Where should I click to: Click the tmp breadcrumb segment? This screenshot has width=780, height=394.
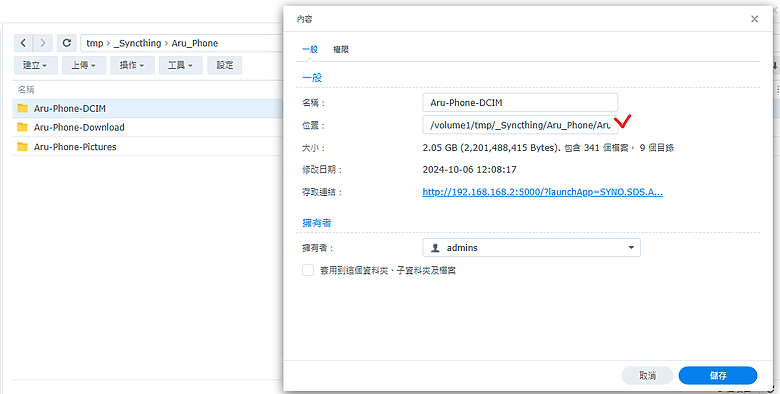(95, 43)
